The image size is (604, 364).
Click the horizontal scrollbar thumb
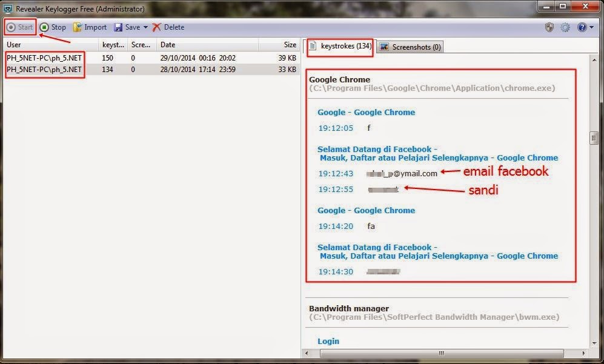point(442,353)
